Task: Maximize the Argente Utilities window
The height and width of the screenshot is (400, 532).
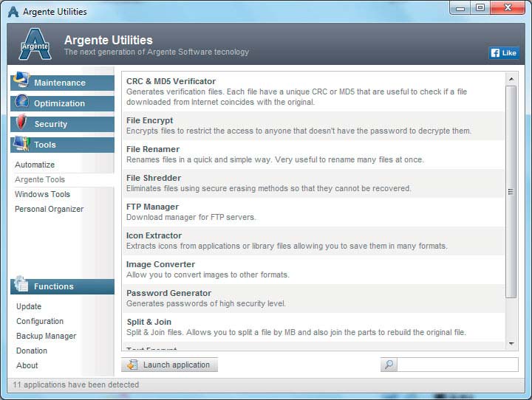Action: tap(480, 8)
